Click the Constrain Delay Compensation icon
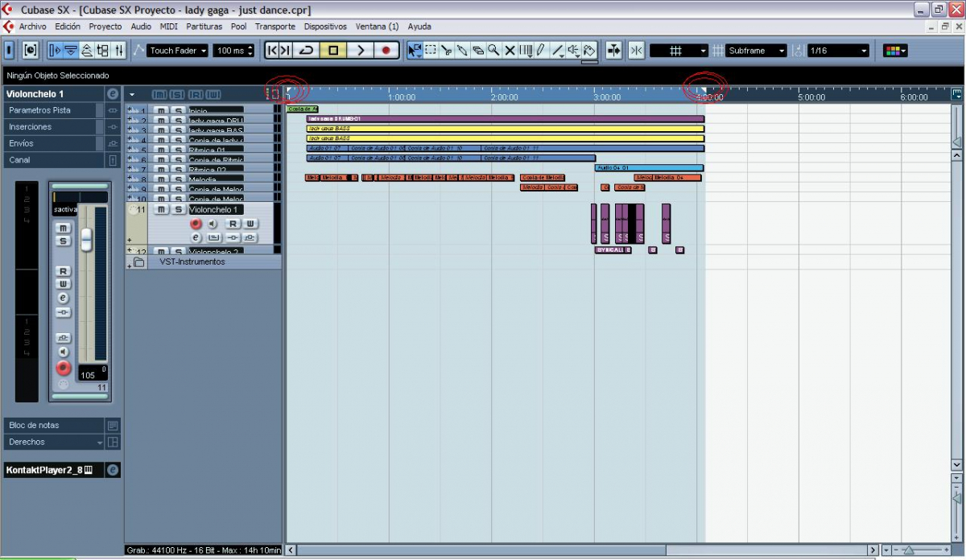Image resolution: width=966 pixels, height=560 pixels. [30, 50]
